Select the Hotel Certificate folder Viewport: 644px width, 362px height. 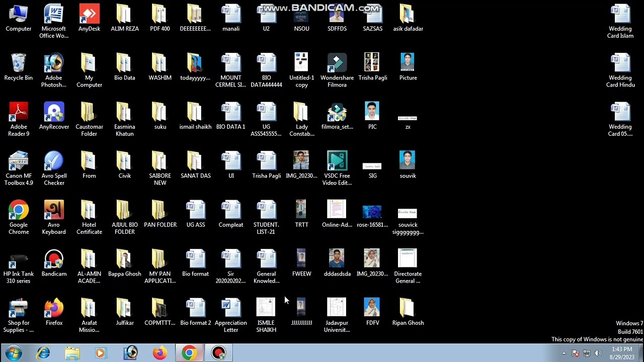click(x=89, y=217)
